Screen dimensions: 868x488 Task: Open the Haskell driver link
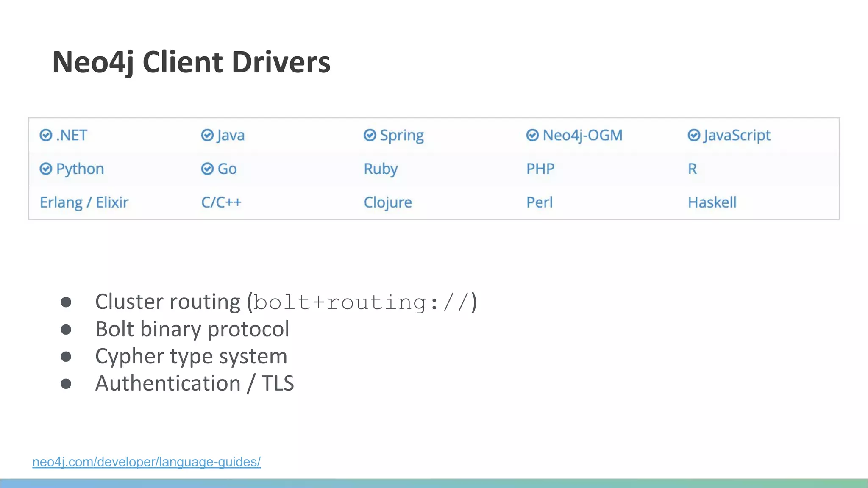pos(712,202)
